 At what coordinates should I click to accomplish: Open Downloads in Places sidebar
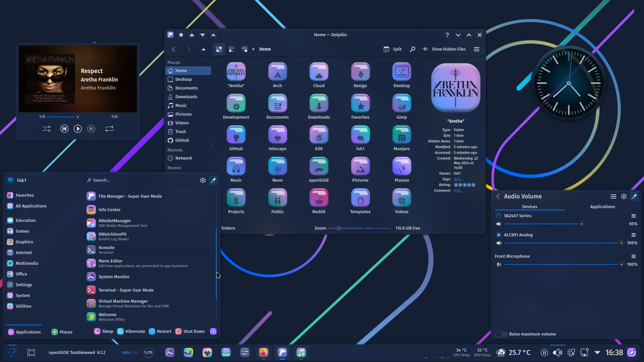coord(188,97)
